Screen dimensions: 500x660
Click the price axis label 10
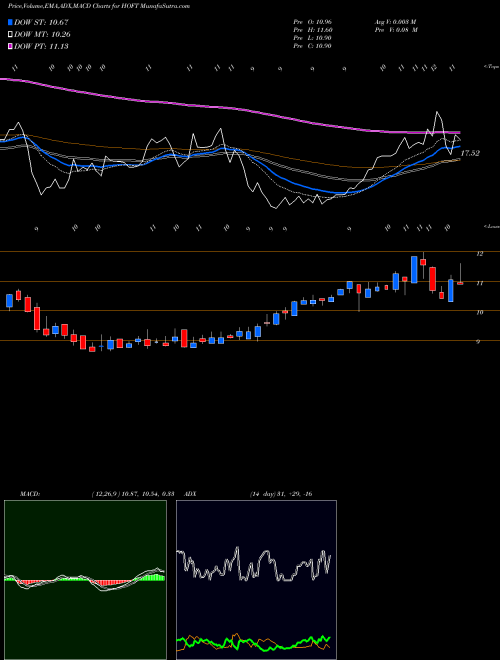click(x=479, y=313)
